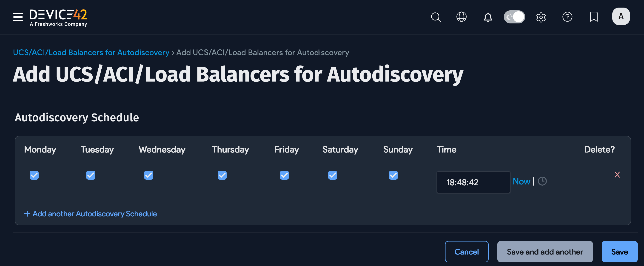Click the 18:48:42 time input field

(473, 182)
